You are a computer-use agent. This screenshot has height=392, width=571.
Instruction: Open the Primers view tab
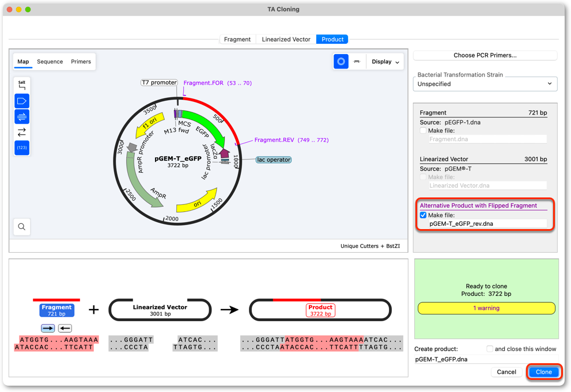pyautogui.click(x=81, y=62)
